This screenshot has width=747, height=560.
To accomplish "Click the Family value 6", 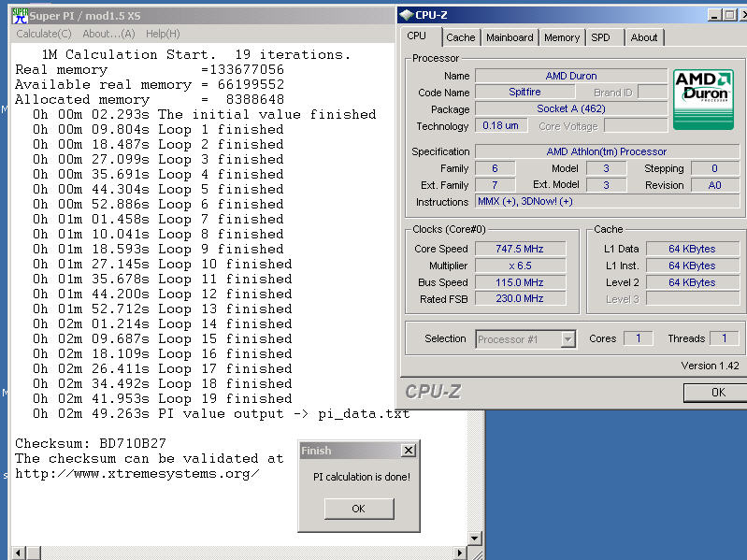I will (495, 168).
